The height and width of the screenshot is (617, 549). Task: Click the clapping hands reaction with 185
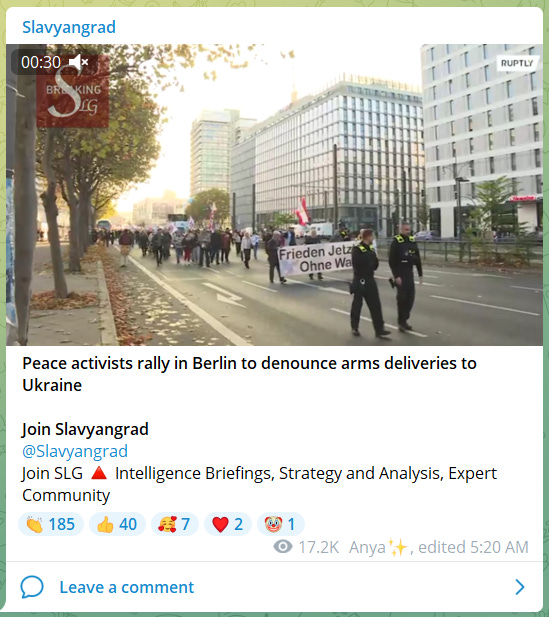(x=51, y=524)
